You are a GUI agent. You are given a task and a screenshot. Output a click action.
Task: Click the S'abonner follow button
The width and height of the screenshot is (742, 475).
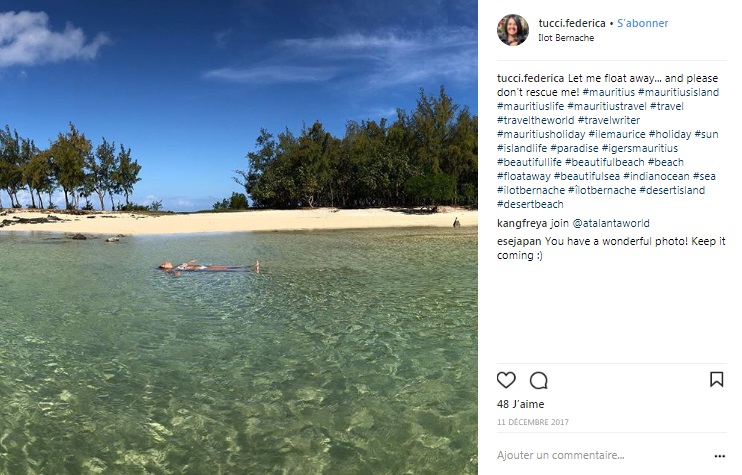[x=643, y=23]
